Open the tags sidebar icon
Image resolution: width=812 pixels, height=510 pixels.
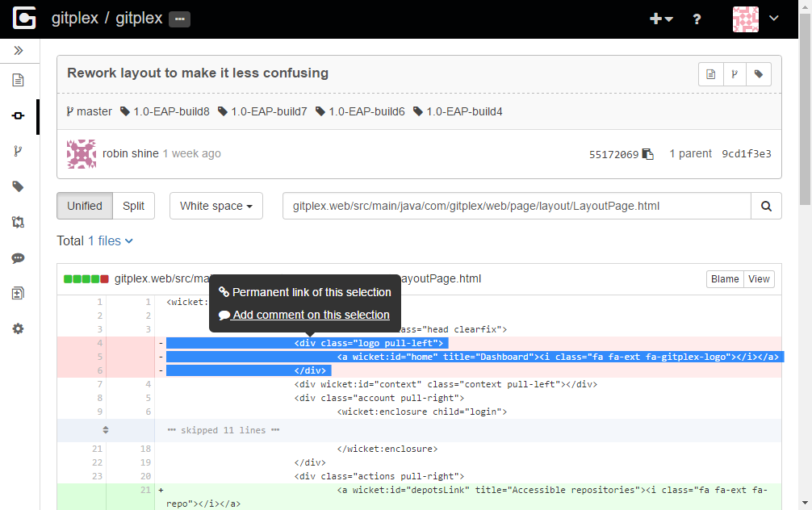(x=18, y=186)
